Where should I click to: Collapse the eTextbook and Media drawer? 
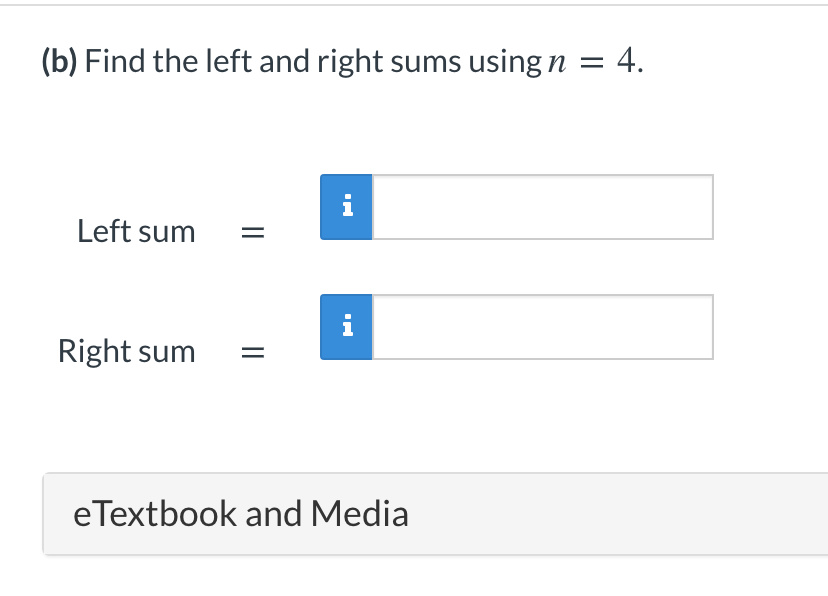(x=241, y=513)
